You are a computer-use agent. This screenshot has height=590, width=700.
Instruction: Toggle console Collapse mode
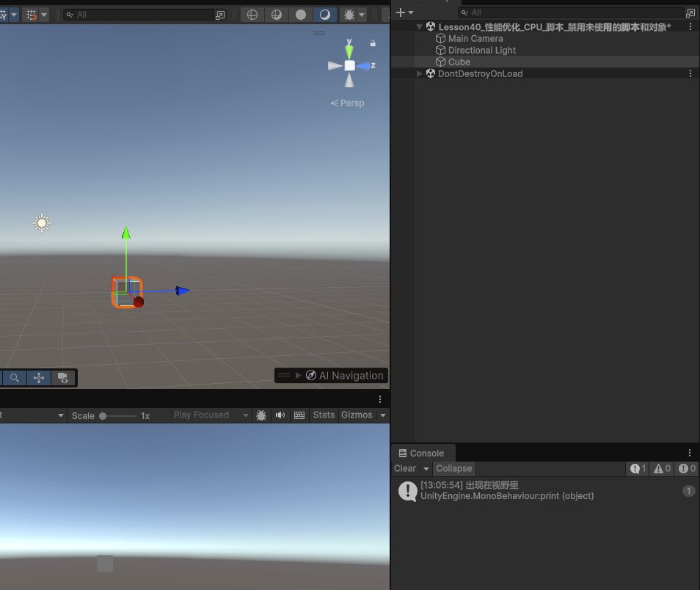coord(453,469)
